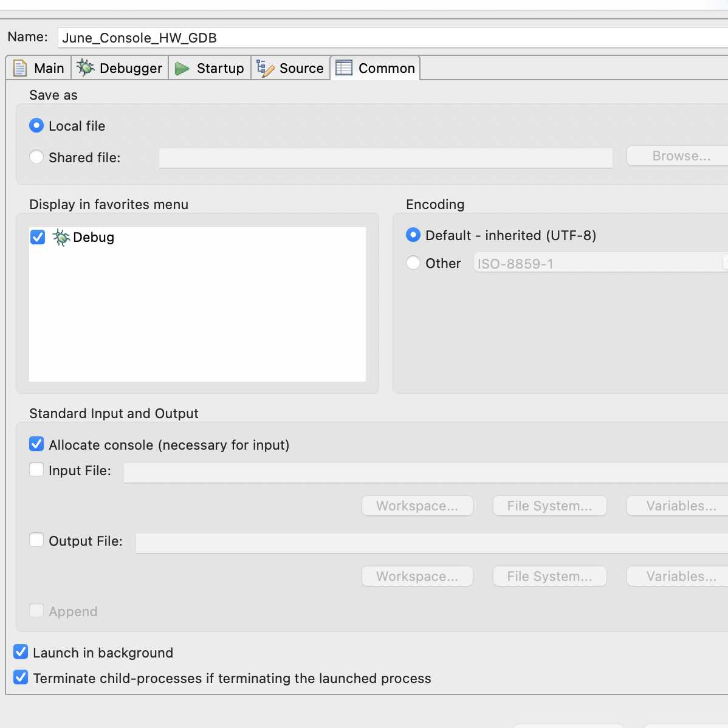Toggle Terminate child-processes checkbox
Image resolution: width=728 pixels, height=728 pixels.
point(21,678)
